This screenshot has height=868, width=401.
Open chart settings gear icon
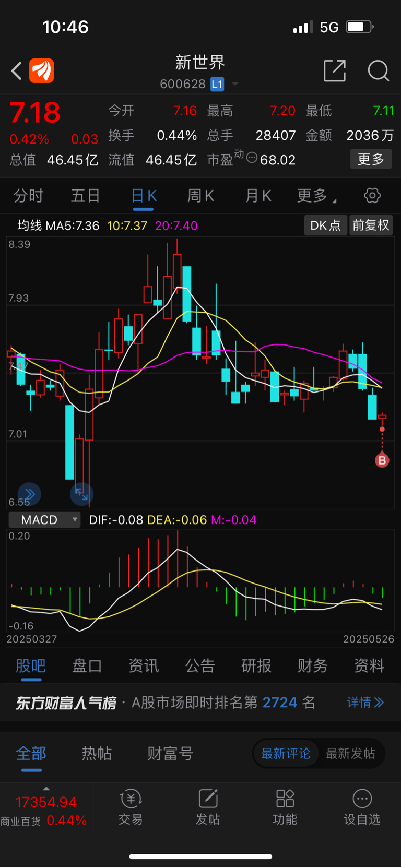(x=372, y=196)
